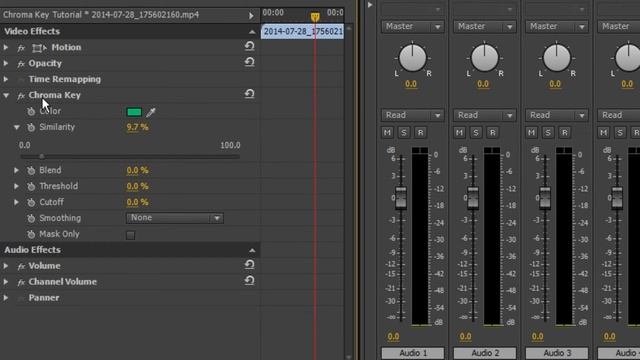
Task: Expand the Opacity effect properties
Action: pyautogui.click(x=6, y=63)
